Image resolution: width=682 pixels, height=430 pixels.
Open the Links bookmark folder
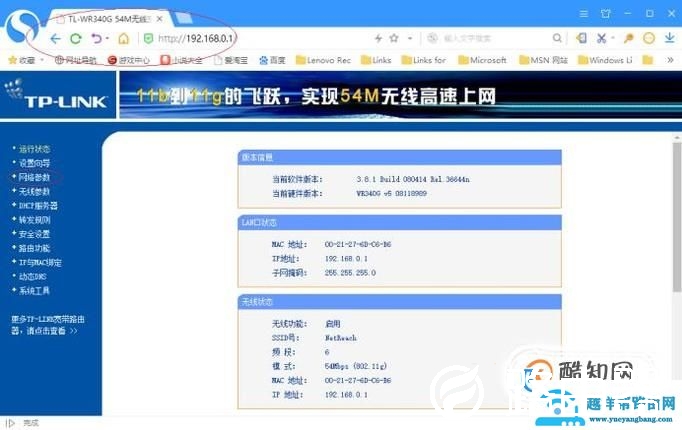pos(376,60)
